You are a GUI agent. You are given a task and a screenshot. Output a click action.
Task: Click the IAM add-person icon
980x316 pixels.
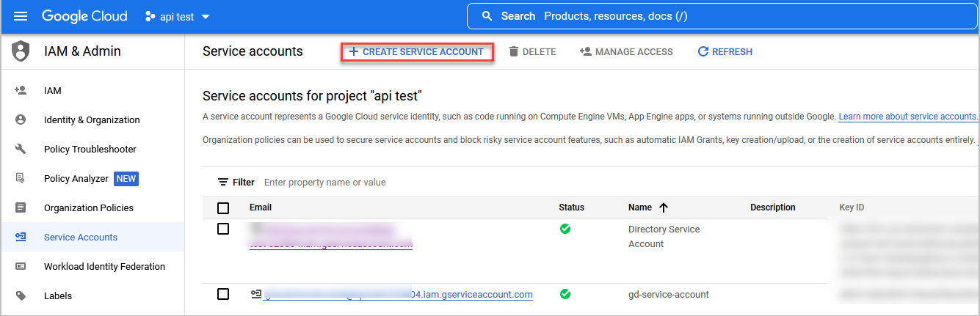tap(21, 90)
